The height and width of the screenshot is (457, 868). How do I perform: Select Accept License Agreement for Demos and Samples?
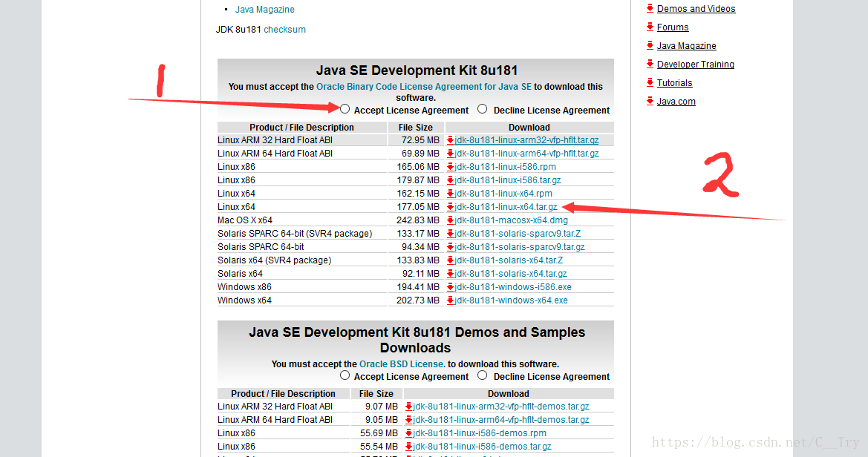pos(345,375)
